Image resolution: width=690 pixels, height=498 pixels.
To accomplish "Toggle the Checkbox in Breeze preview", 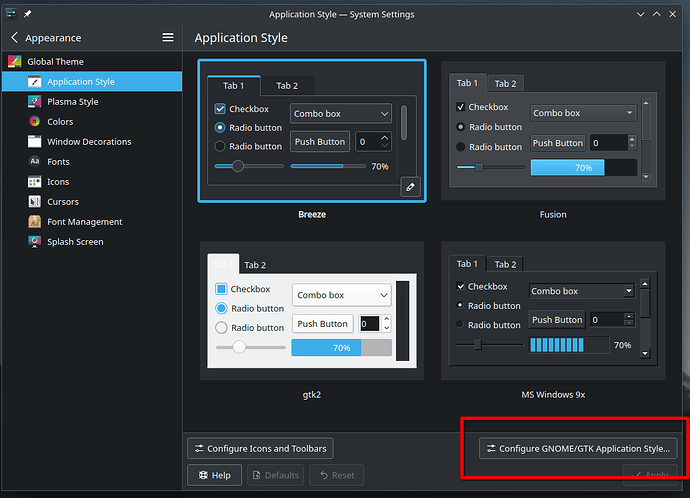I will [220, 109].
